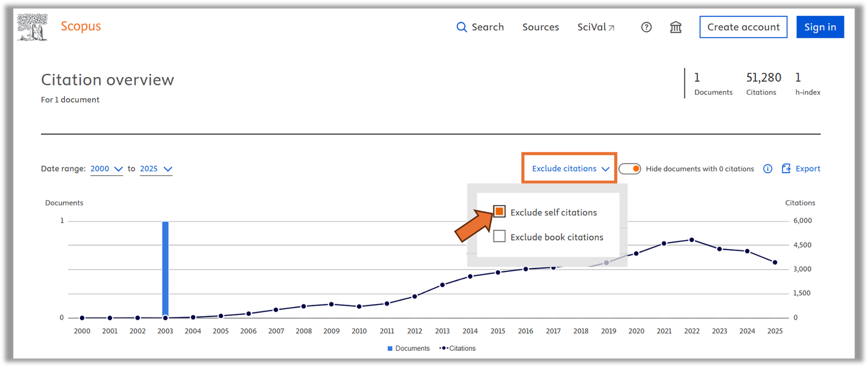868x367 pixels.
Task: Click the Create account button
Action: [x=743, y=27]
